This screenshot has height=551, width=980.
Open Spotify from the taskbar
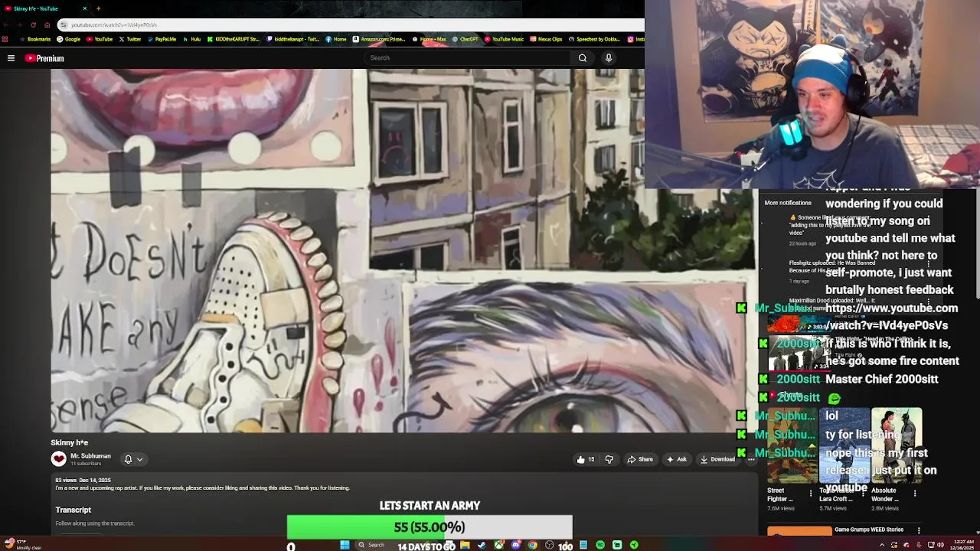click(600, 545)
